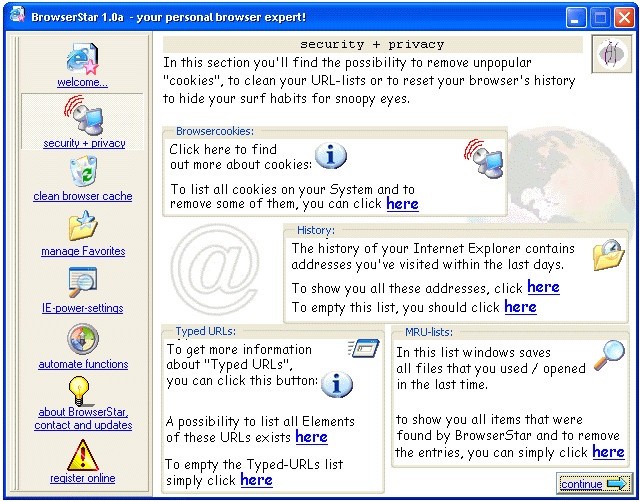The height and width of the screenshot is (502, 640).
Task: Click 'here' to show MRU-list entries
Action: tap(609, 452)
